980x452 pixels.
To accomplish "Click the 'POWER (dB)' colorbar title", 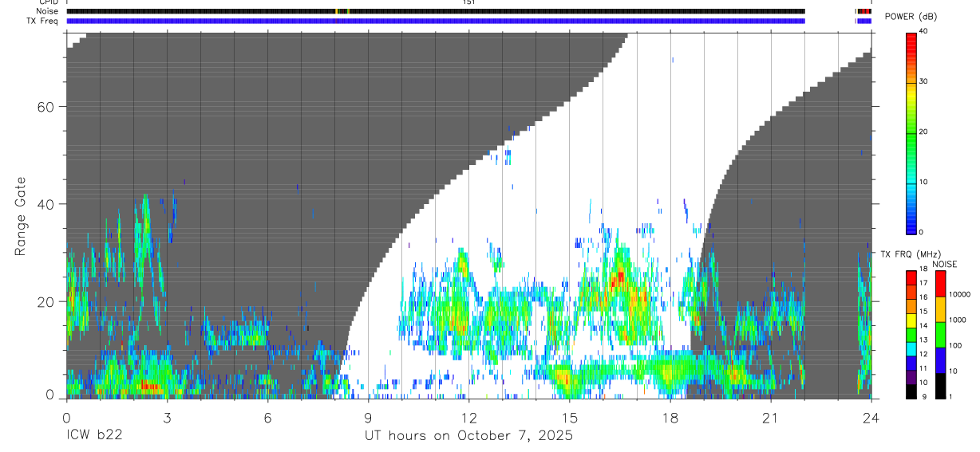I will 911,17.
